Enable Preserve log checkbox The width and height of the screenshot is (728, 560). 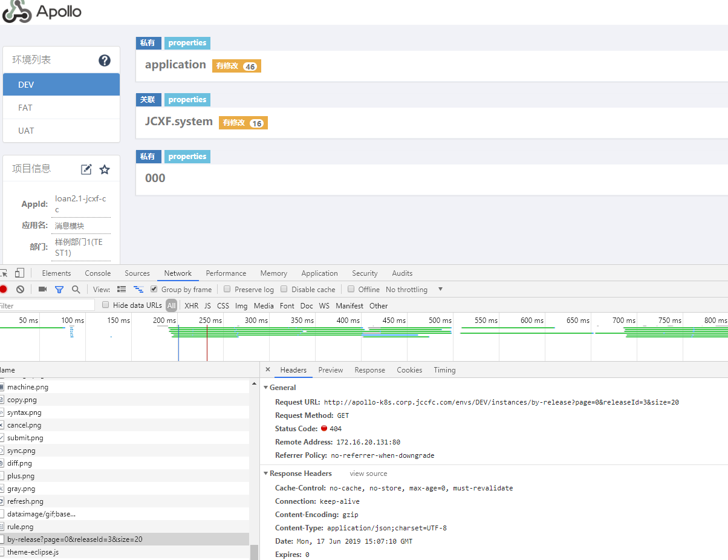(x=227, y=289)
